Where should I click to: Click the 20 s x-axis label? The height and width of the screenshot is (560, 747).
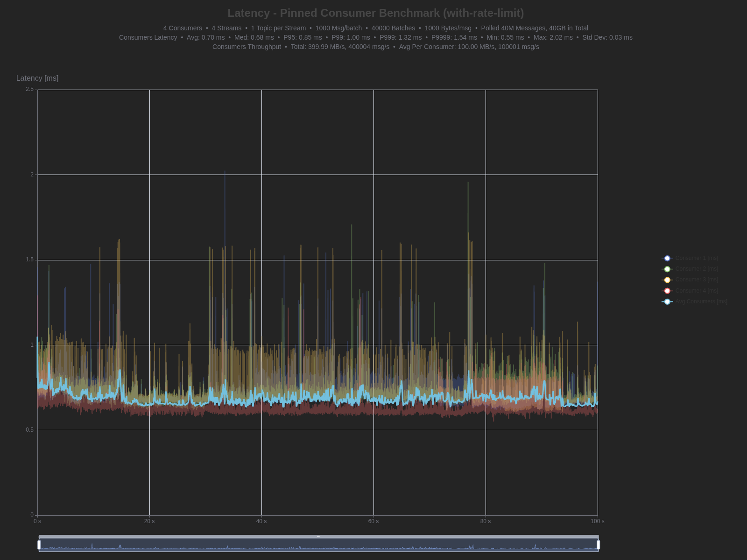tap(149, 521)
